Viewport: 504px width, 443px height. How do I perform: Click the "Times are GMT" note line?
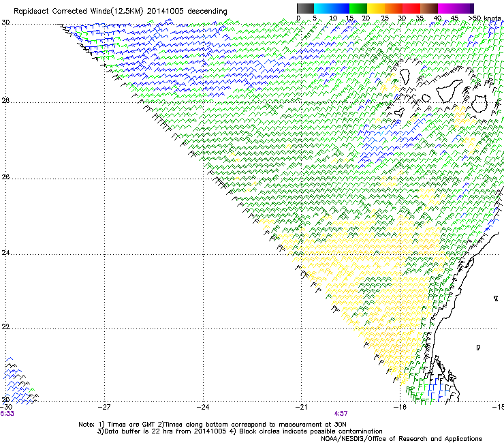tap(212, 425)
